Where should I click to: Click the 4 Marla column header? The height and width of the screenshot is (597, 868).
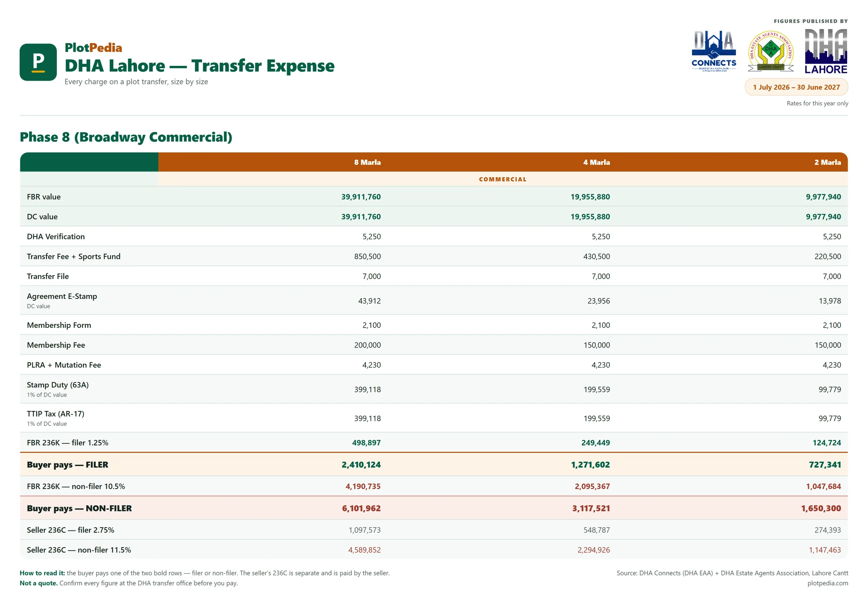(x=596, y=162)
